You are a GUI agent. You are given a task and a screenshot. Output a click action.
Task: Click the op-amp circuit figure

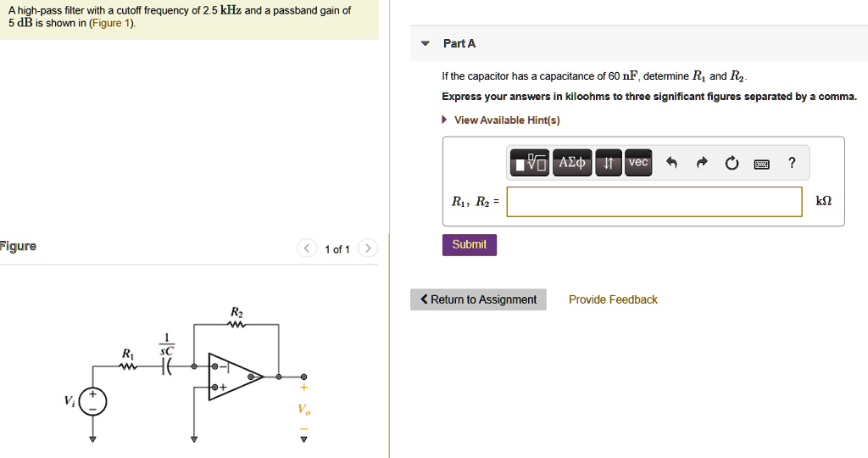186,374
